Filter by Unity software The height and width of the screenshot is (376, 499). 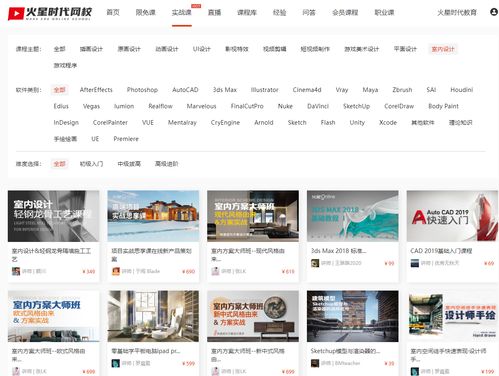pyautogui.click(x=357, y=122)
